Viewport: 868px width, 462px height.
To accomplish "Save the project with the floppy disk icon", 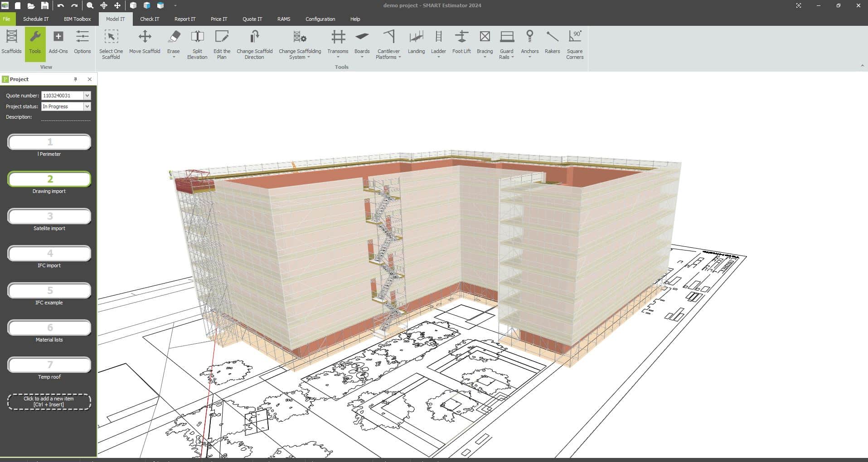I will point(44,5).
